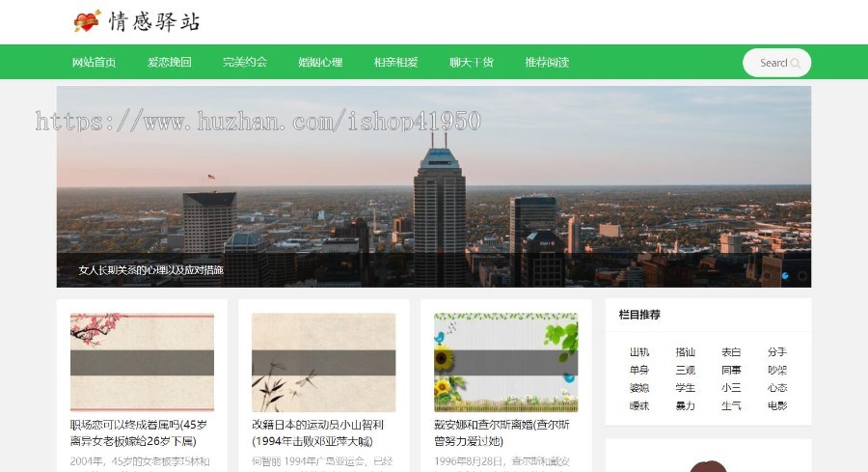Click the 生气 tag
The width and height of the screenshot is (868, 472).
click(x=731, y=406)
